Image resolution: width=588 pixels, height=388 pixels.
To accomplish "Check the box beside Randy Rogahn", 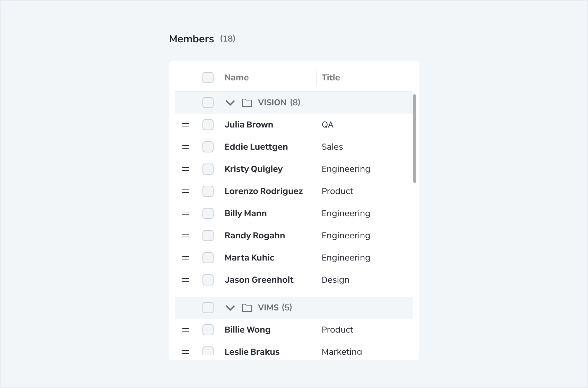I will point(208,236).
